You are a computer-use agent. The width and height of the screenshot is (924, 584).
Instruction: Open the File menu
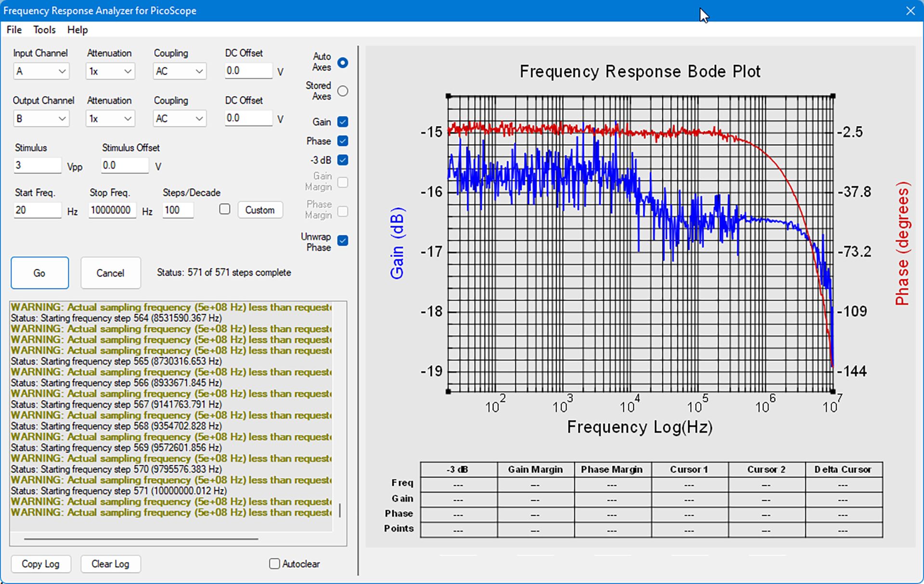14,30
